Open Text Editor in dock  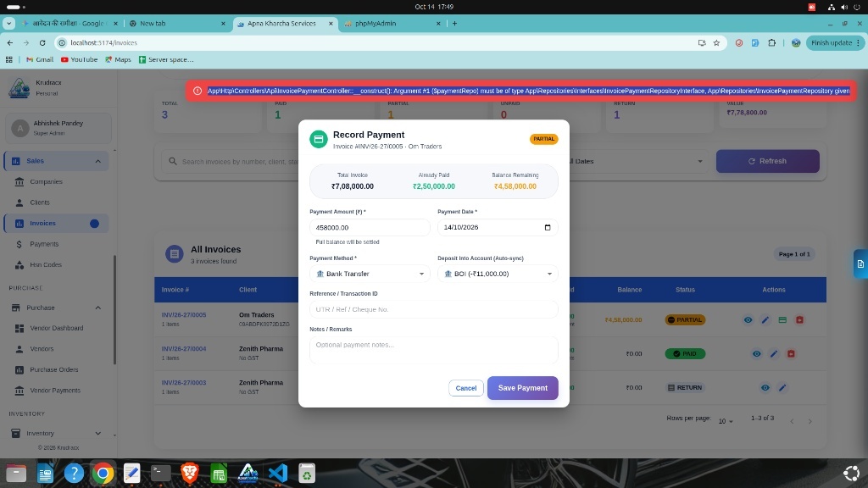click(131, 473)
